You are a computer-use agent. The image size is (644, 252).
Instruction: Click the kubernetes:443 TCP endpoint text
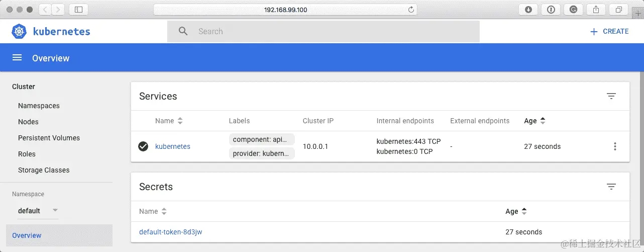pos(408,141)
